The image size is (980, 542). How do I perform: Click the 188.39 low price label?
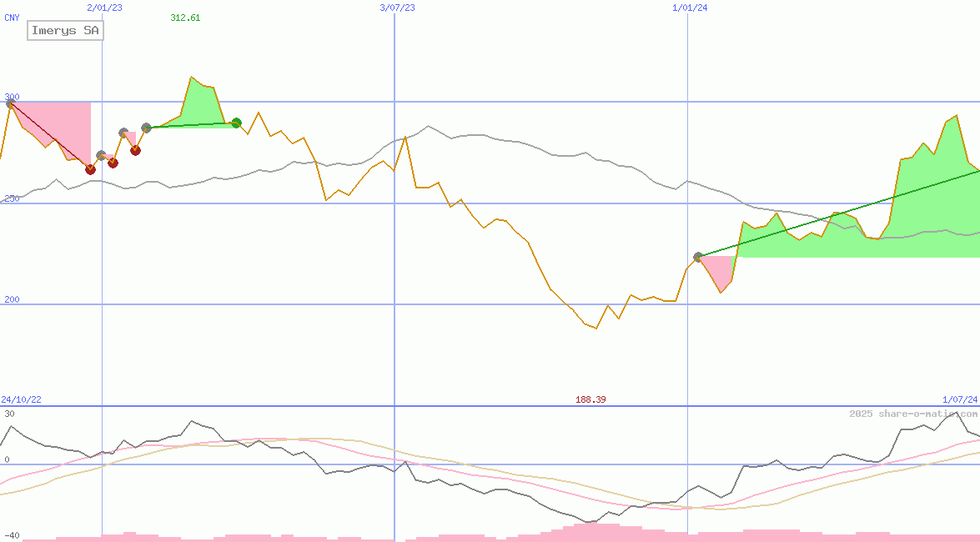(x=591, y=399)
